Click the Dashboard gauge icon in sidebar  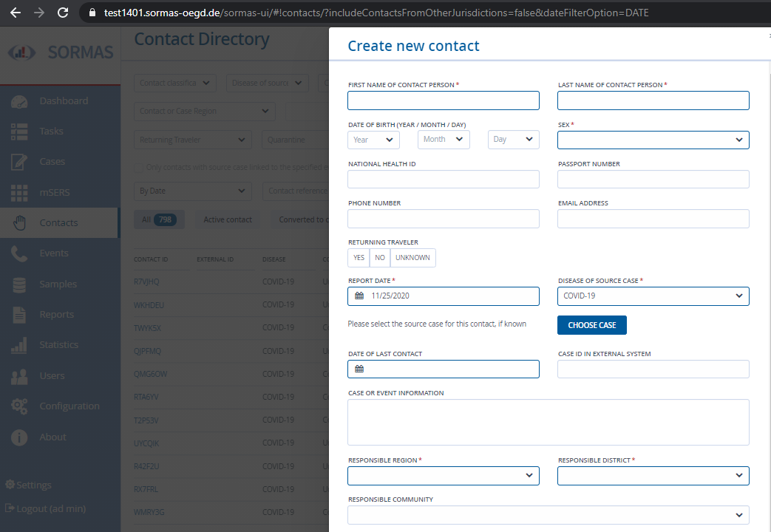(x=19, y=101)
